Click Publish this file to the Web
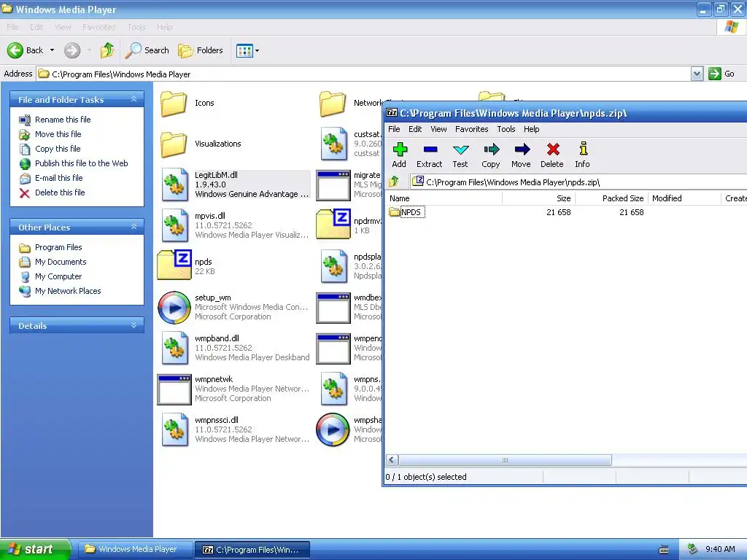The height and width of the screenshot is (560, 747). click(82, 163)
